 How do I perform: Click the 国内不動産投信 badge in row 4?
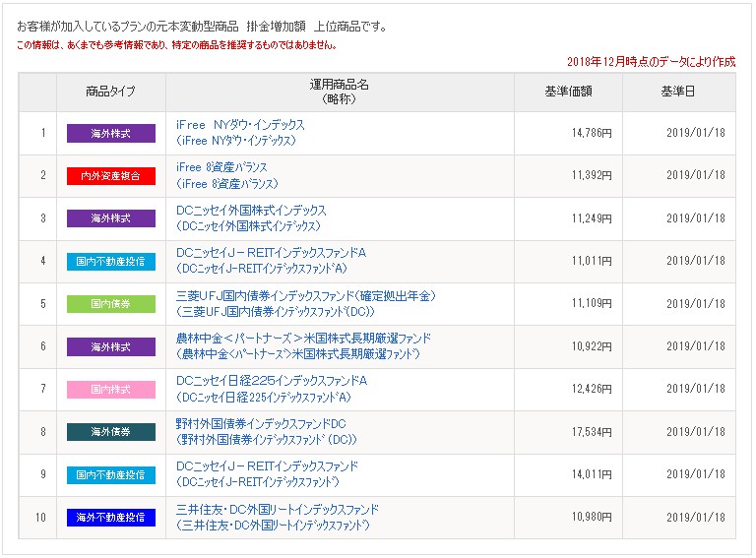tap(111, 261)
